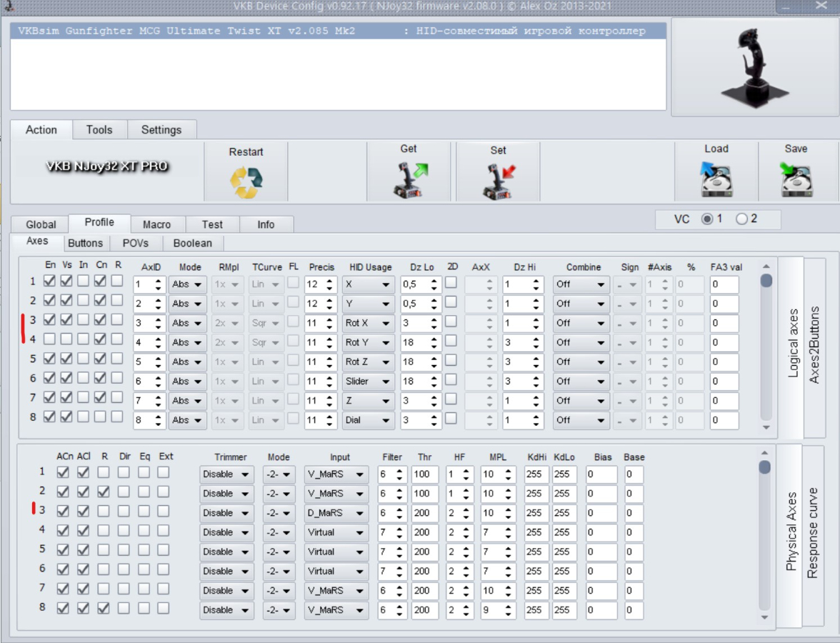
Task: Open HID Usage dropdown showing Slider
Action: [368, 382]
